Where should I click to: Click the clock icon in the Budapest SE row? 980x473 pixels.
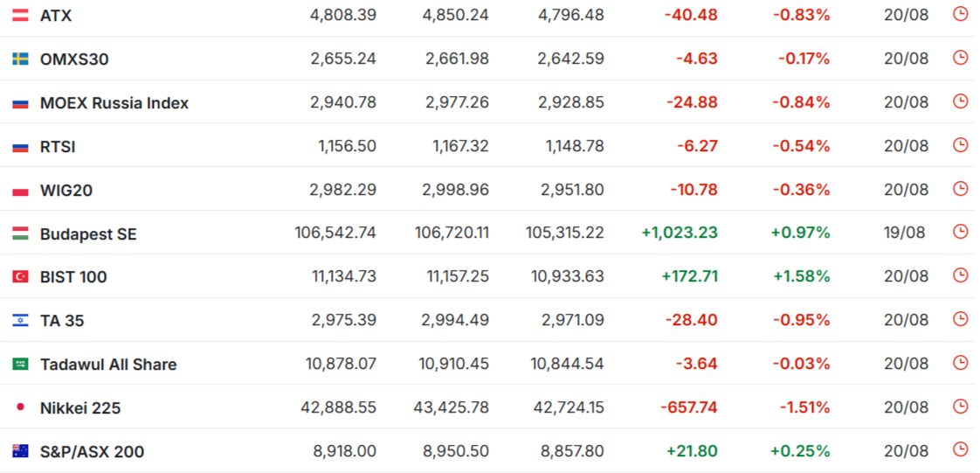click(960, 232)
